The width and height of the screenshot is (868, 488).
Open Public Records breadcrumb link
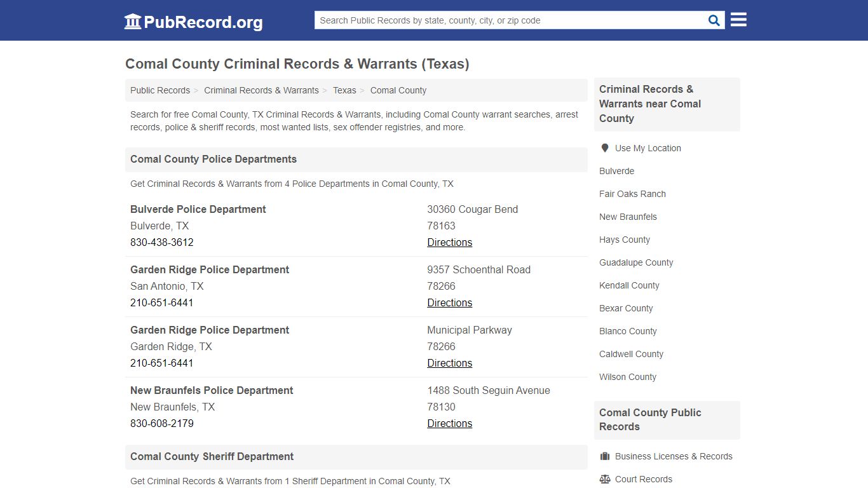pyautogui.click(x=160, y=90)
